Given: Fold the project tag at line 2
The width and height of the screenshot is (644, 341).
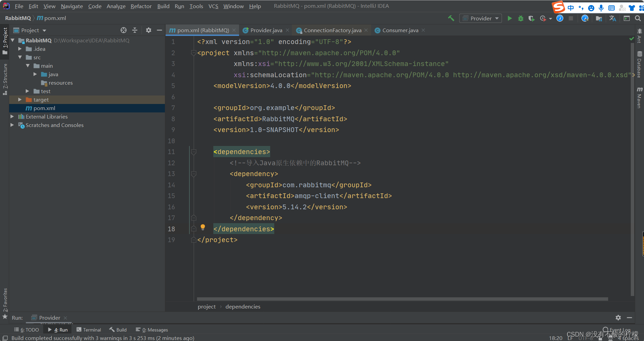Looking at the screenshot, I should [x=194, y=53].
